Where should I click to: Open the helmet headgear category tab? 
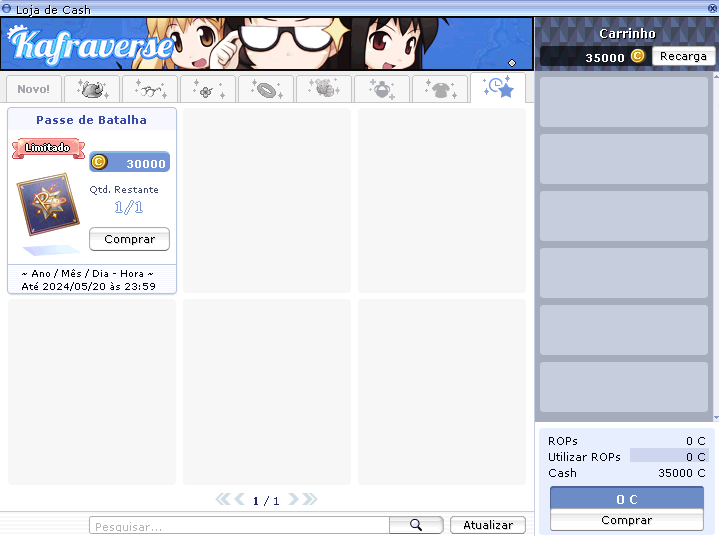coord(92,89)
